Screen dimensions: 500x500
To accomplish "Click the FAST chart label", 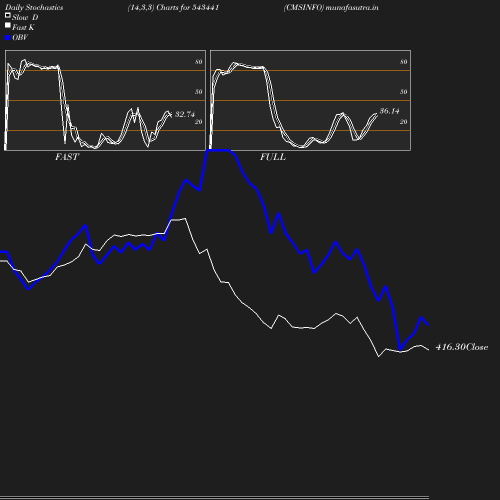I will click(x=67, y=157).
